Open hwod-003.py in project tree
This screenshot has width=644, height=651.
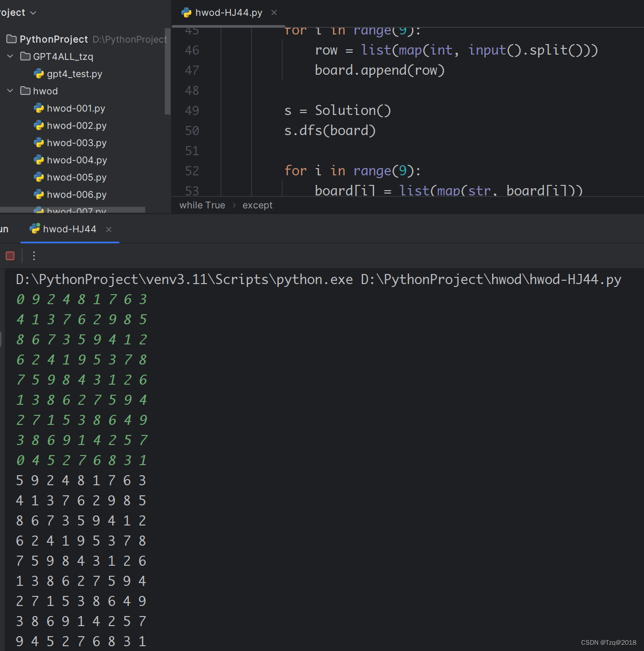coord(77,143)
